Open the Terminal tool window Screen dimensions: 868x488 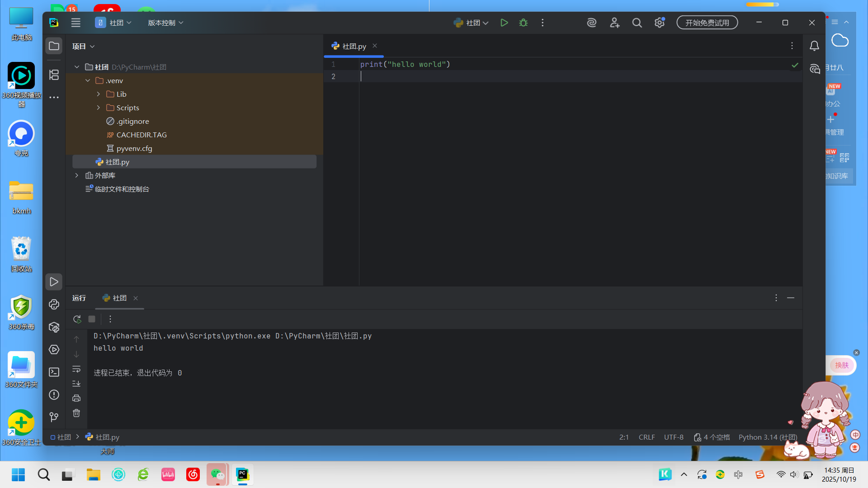pyautogui.click(x=54, y=372)
